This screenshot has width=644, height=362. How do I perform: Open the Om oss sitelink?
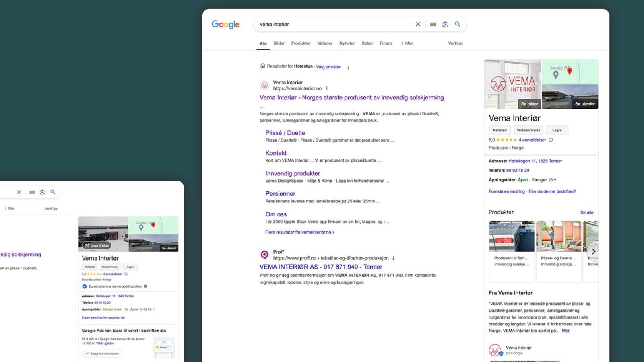tap(276, 214)
